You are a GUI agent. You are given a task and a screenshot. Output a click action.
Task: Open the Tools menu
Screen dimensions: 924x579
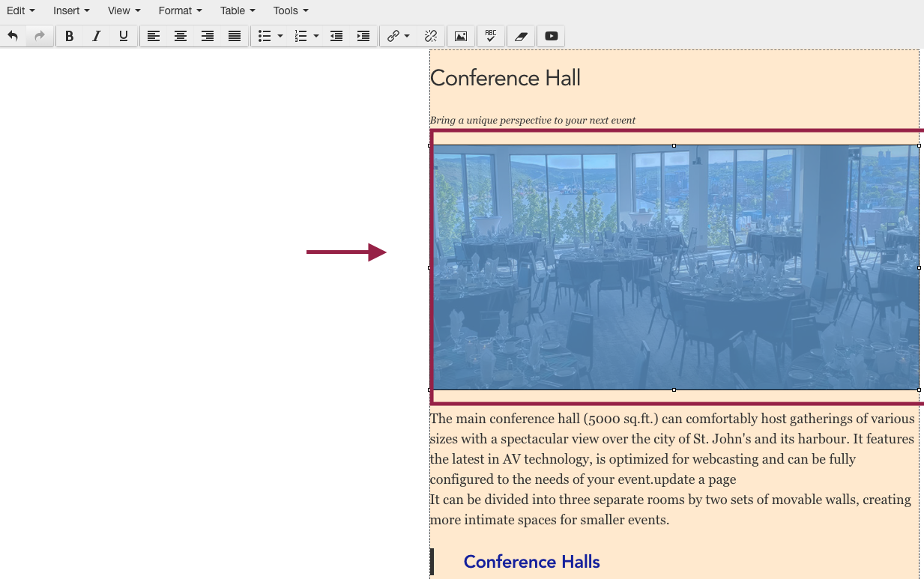(x=291, y=10)
